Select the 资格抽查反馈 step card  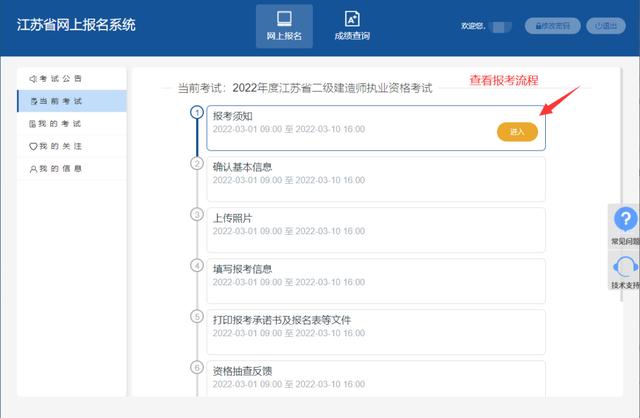coord(376,380)
